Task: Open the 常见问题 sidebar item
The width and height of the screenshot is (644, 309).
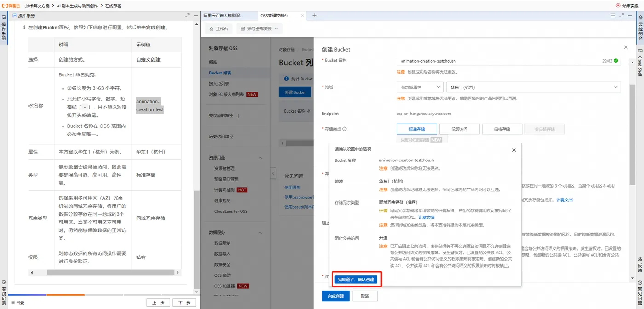Action: click(640, 292)
